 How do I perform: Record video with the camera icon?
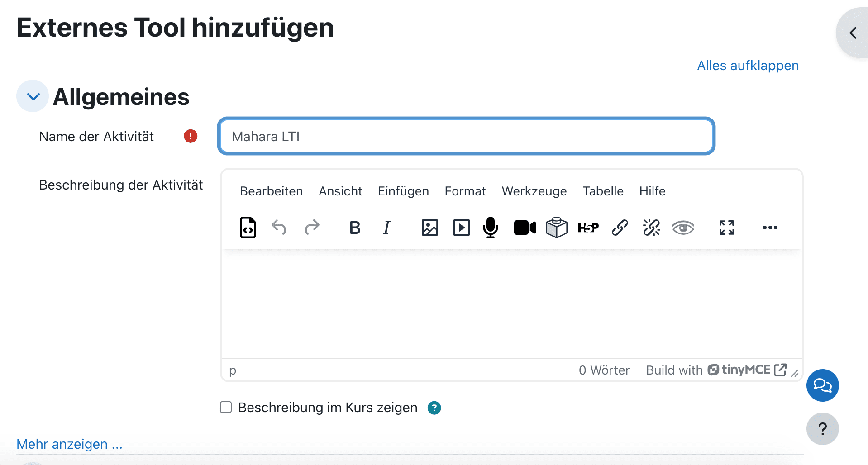pos(525,228)
